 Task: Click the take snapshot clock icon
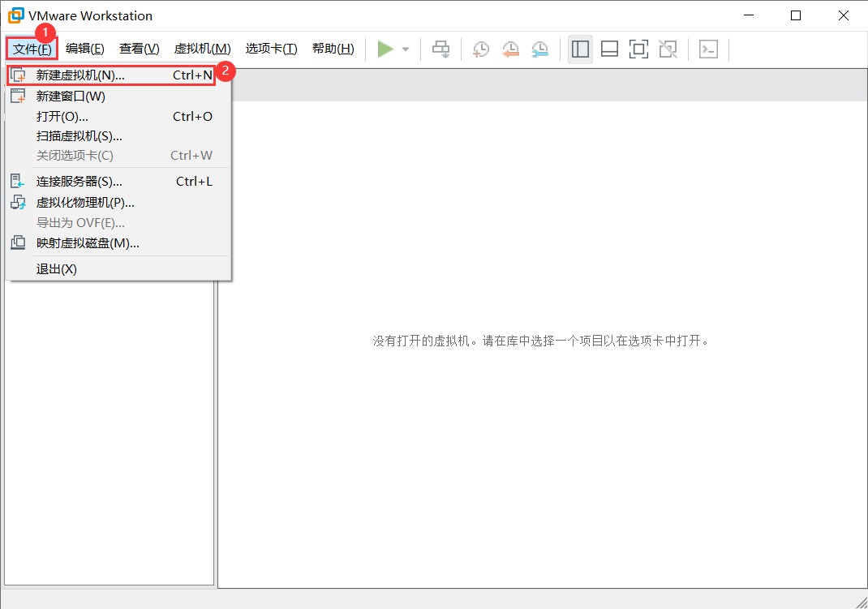pos(480,49)
